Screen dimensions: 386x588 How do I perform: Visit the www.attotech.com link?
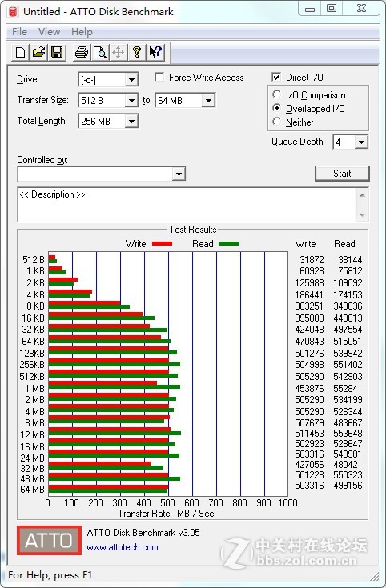pos(123,547)
